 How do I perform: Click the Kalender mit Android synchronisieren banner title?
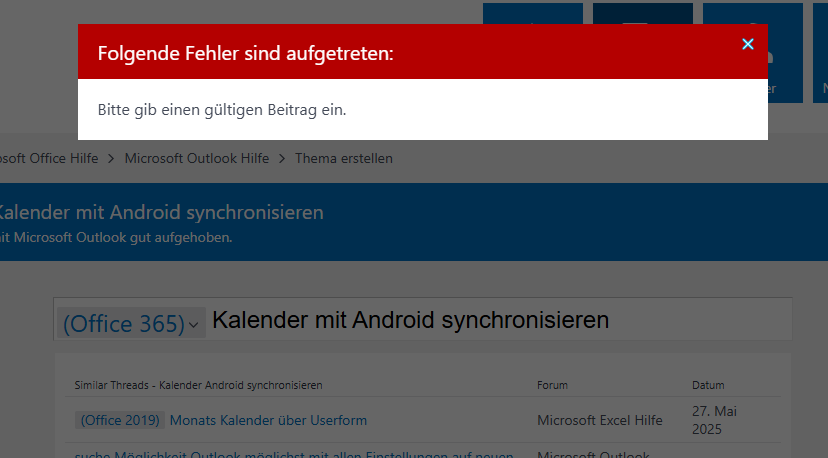(x=161, y=212)
